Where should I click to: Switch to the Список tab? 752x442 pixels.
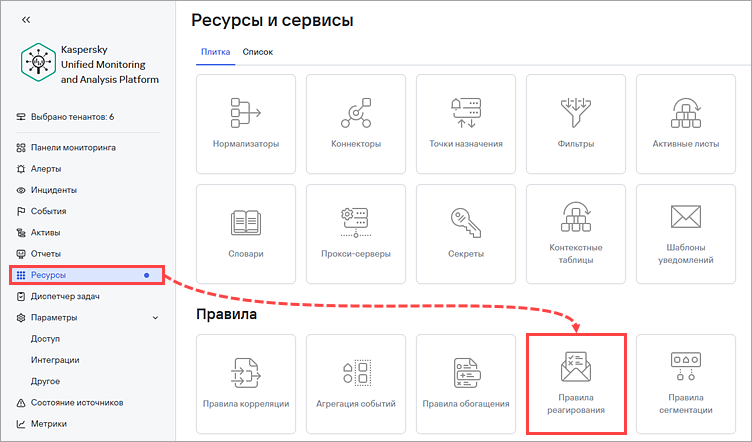tap(258, 52)
